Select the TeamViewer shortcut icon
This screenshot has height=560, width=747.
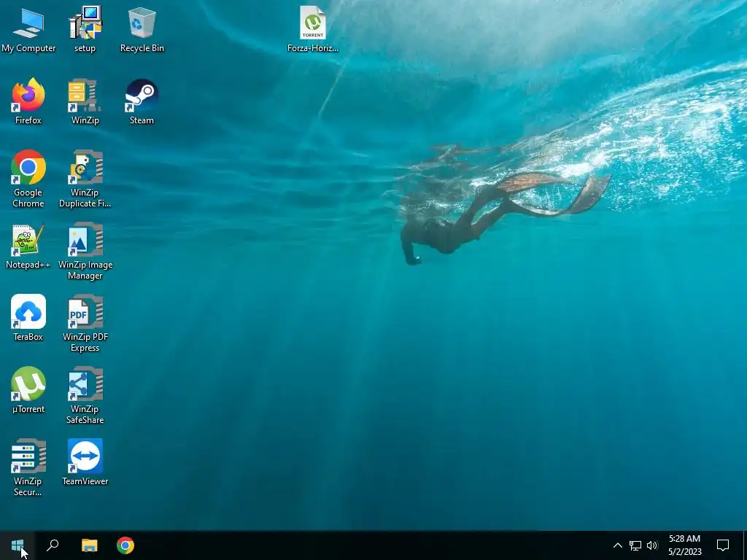[85, 462]
